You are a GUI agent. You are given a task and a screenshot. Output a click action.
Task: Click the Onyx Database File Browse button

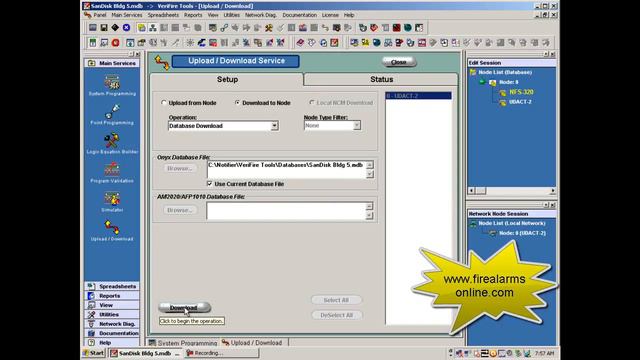(x=180, y=168)
